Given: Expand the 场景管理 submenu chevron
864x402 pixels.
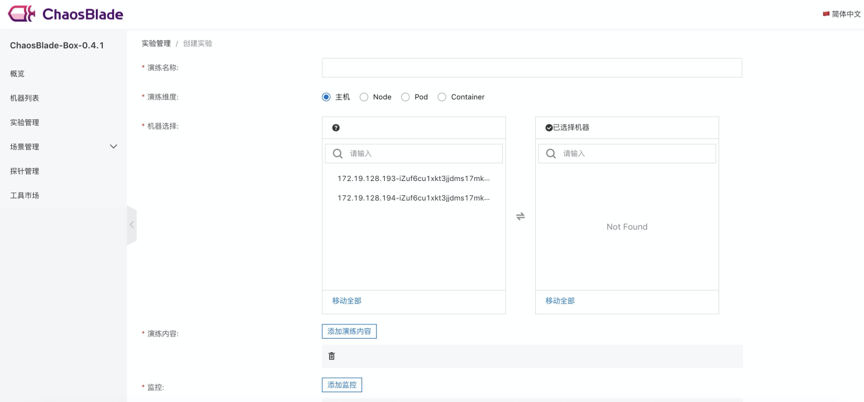Looking at the screenshot, I should pos(114,146).
